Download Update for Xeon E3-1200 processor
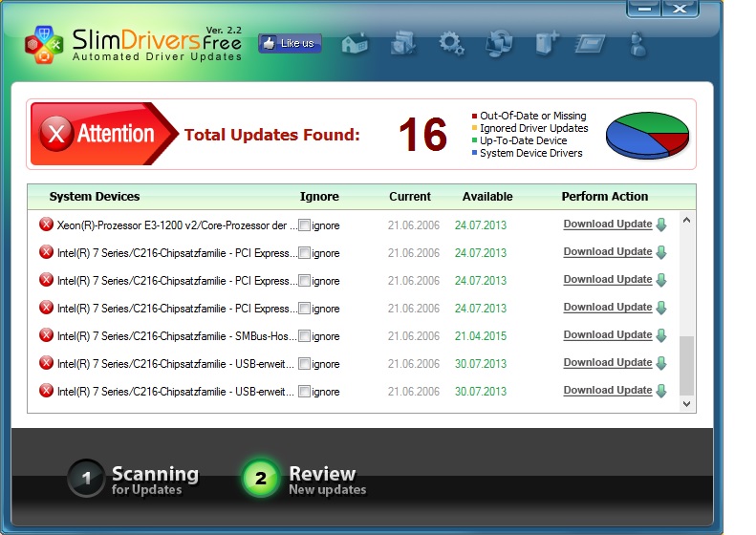The height and width of the screenshot is (535, 756). click(608, 225)
